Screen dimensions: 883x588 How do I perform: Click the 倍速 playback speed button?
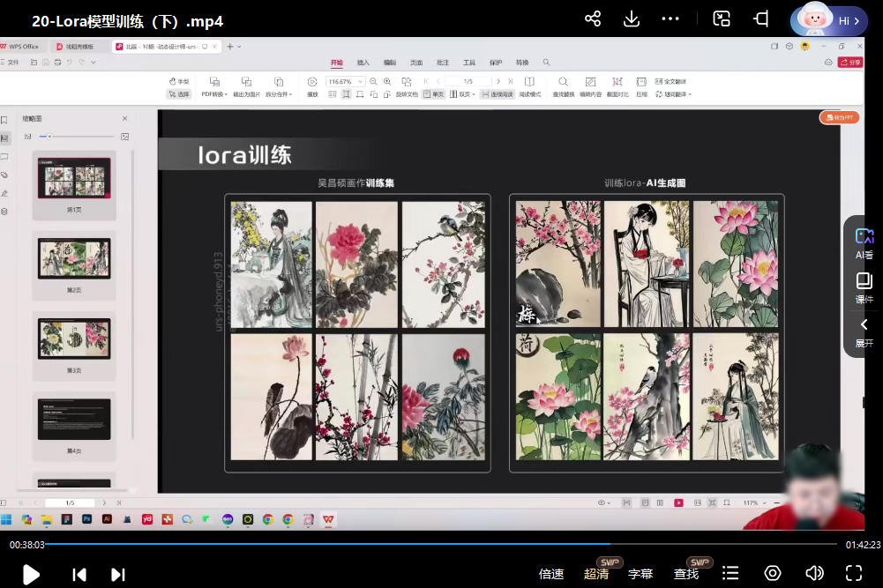point(551,574)
